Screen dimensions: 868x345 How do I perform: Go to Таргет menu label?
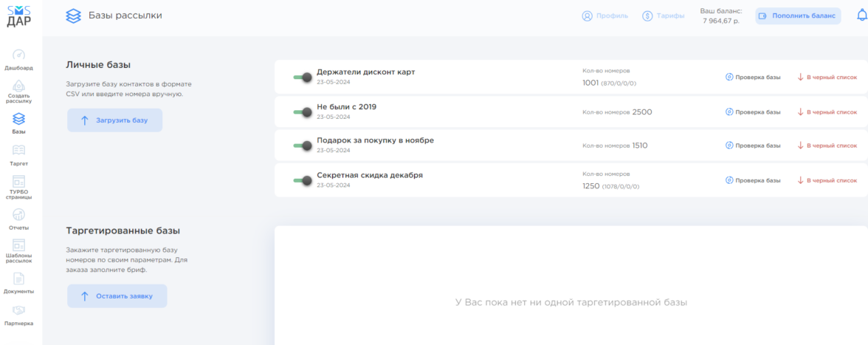(18, 164)
